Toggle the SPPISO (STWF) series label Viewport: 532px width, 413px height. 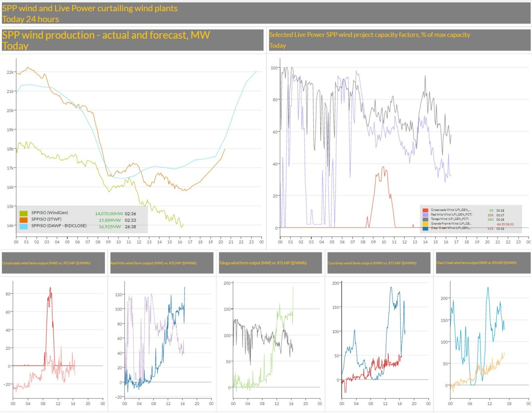pos(46,219)
